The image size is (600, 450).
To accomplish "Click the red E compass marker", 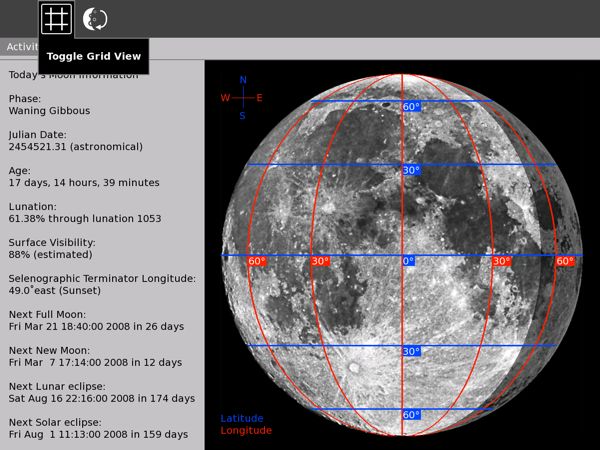I will coord(260,98).
